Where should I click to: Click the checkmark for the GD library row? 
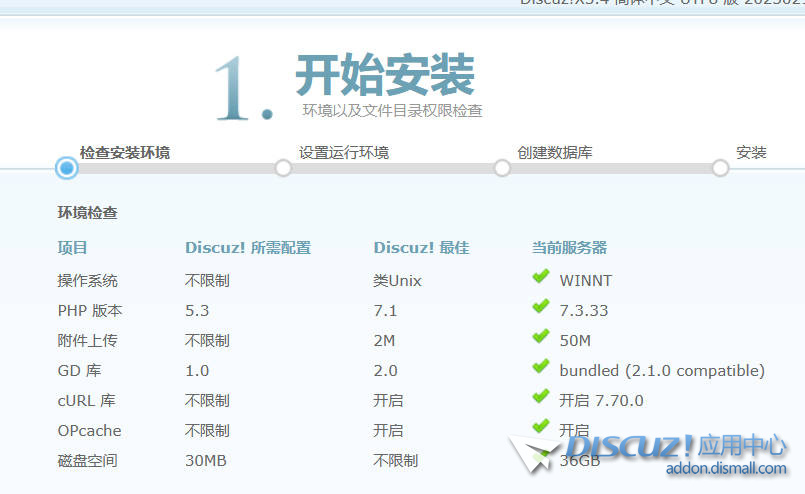coord(541,367)
